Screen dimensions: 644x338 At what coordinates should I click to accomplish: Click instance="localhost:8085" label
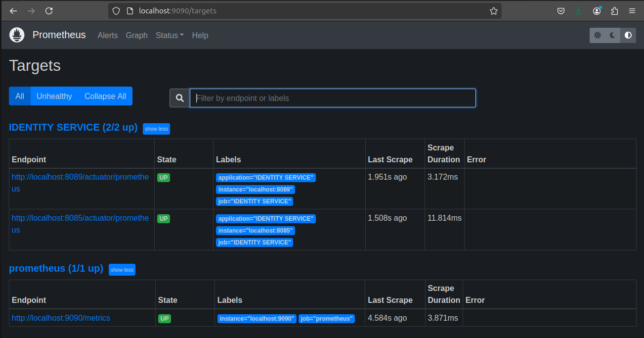tap(256, 231)
